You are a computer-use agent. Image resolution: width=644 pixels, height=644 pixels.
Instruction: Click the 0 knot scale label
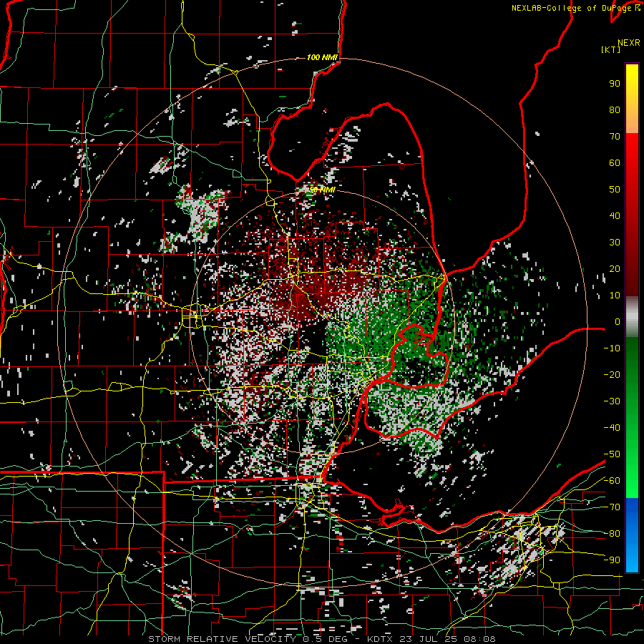(x=618, y=321)
